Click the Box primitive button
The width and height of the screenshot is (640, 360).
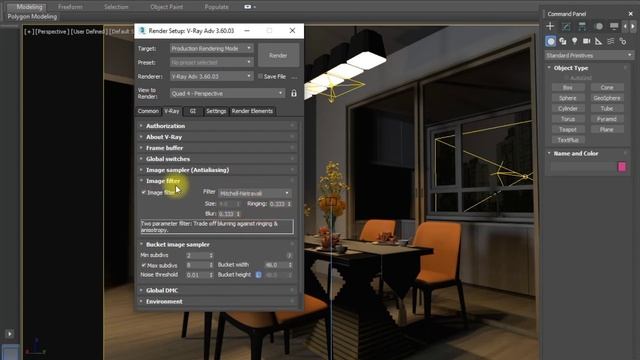(x=568, y=87)
